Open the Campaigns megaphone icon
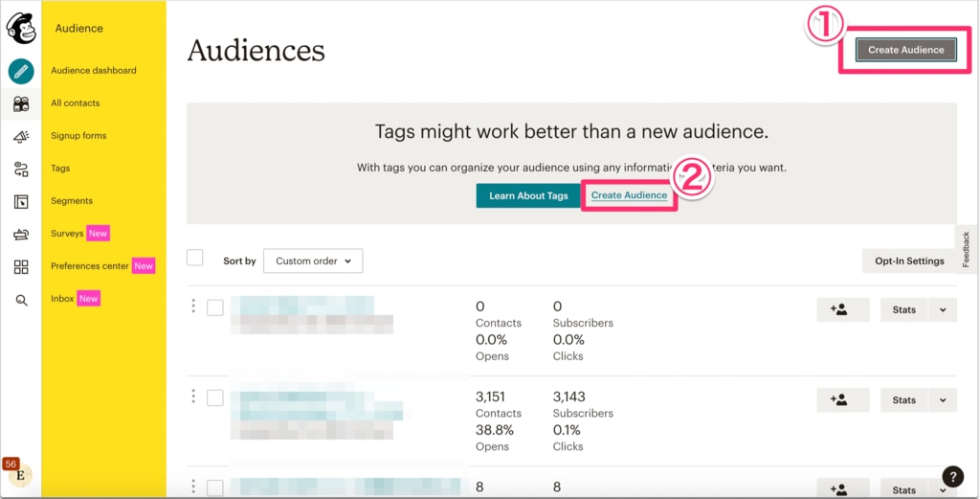The height and width of the screenshot is (499, 980). coord(21,136)
